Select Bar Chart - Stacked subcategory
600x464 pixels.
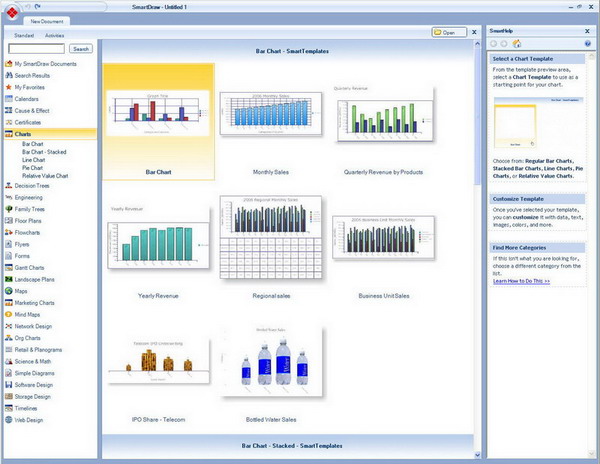point(44,152)
